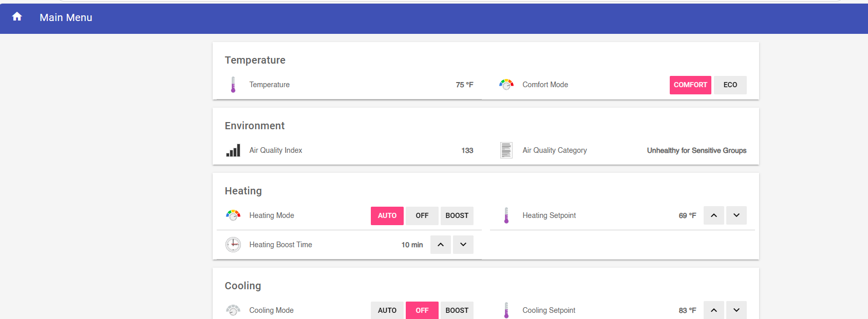Screen dimensions: 868x319
Task: Enable BOOST for Heating Mode
Action: coord(457,216)
